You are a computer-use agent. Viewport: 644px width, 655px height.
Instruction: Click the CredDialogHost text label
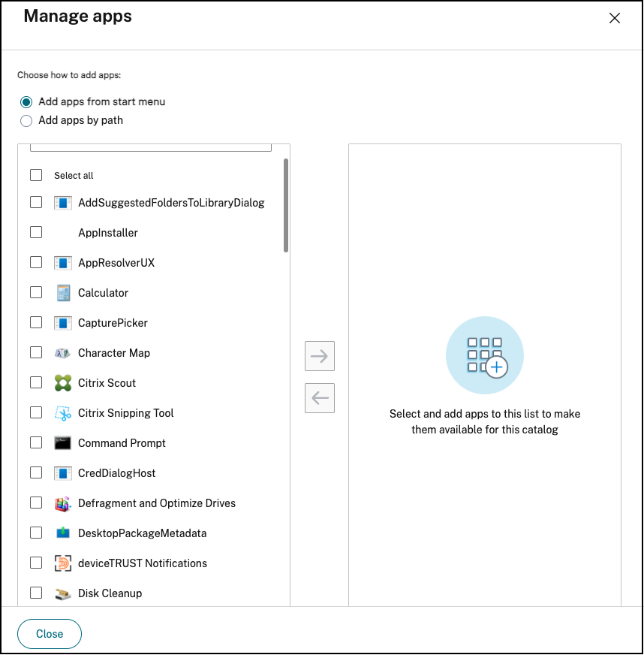(x=117, y=474)
